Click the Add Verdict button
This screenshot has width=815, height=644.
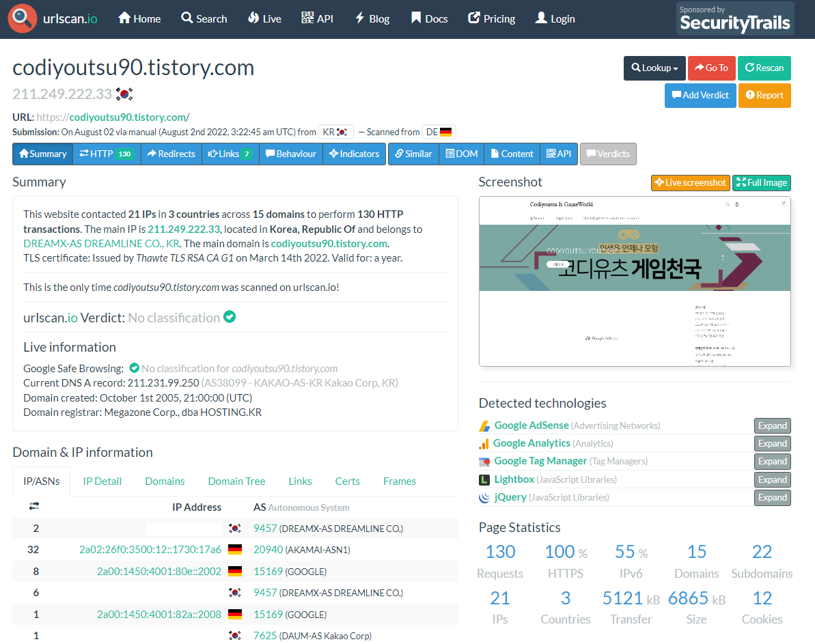[x=700, y=96]
